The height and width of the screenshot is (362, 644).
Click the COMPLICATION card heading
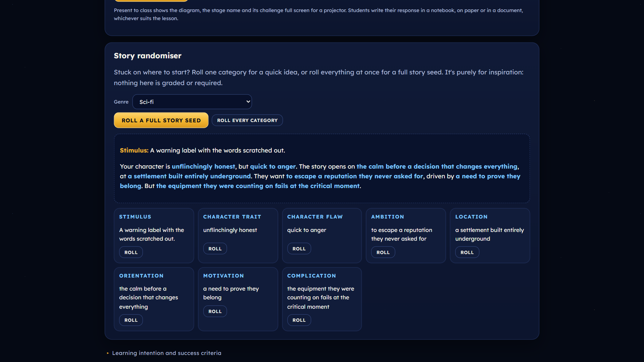pos(311,276)
